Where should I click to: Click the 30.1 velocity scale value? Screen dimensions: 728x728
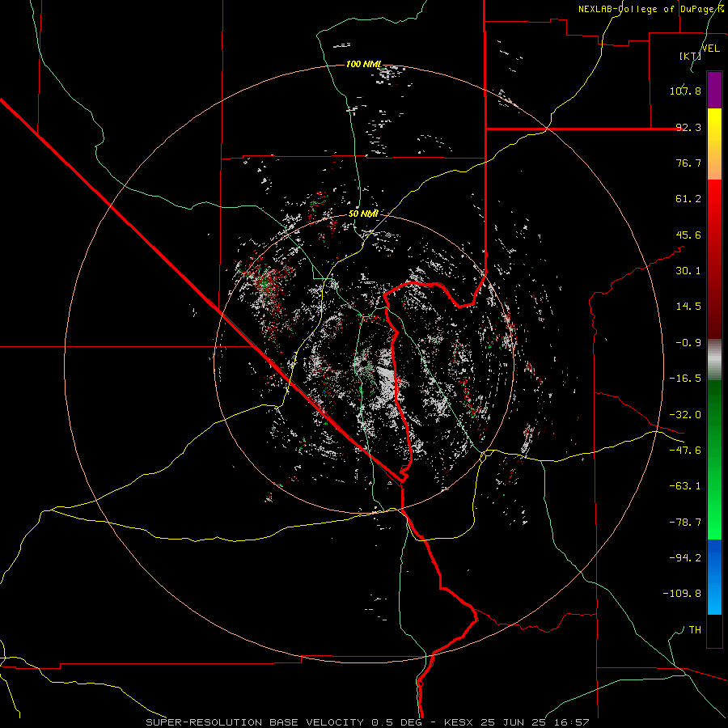click(688, 271)
